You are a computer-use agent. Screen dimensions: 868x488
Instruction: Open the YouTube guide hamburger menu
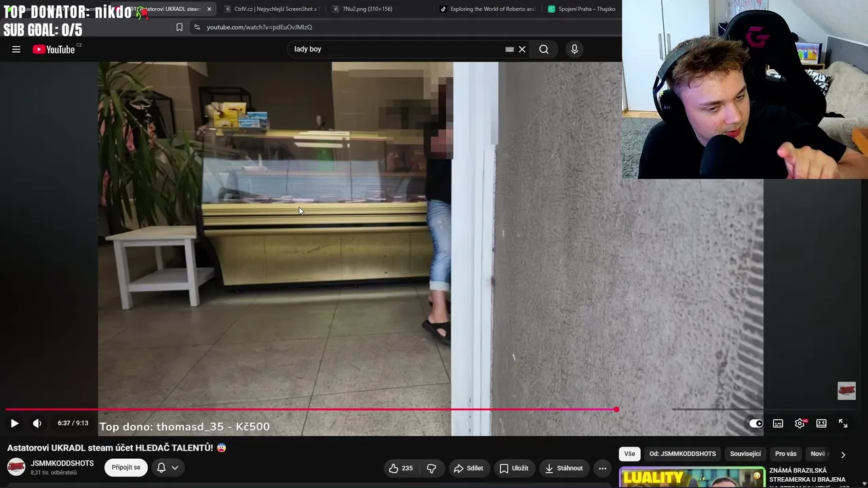click(x=16, y=49)
